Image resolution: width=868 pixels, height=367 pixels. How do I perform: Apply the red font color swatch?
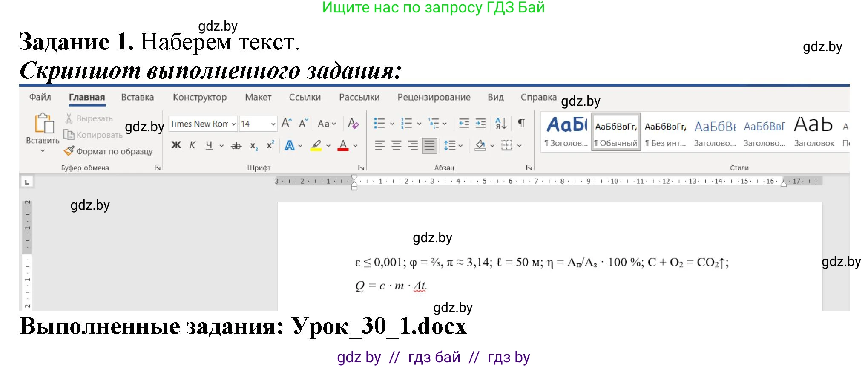[343, 146]
